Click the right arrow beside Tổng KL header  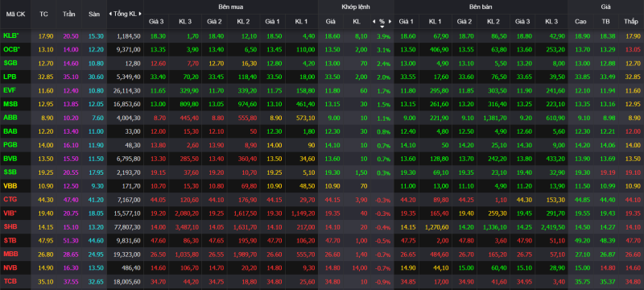tap(140, 14)
